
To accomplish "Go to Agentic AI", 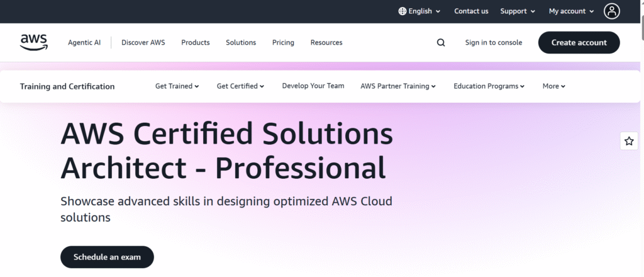I will 84,42.
